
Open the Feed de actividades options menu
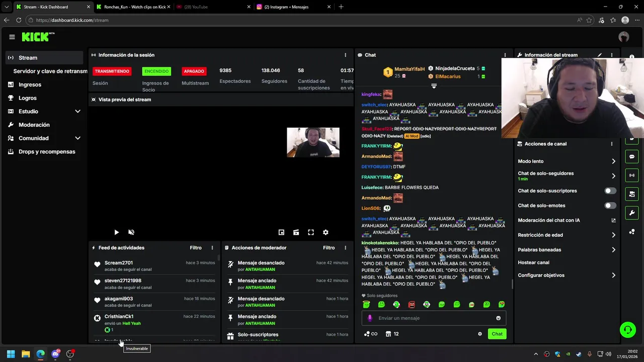[212, 248]
